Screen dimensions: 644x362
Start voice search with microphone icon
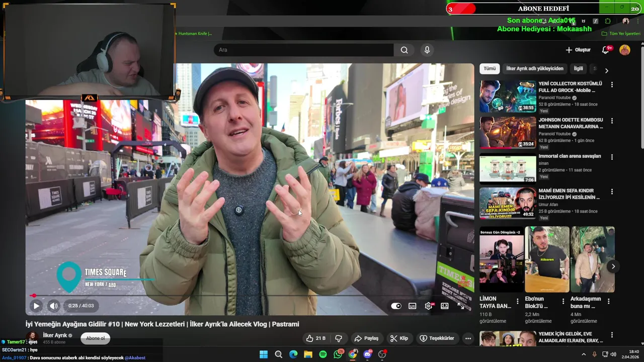click(x=427, y=50)
